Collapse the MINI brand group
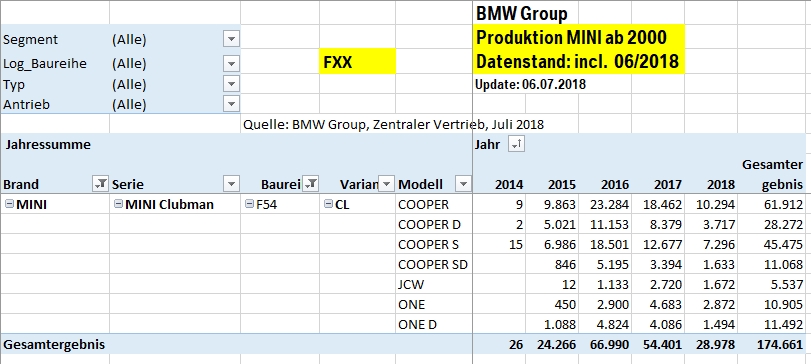 click(9, 204)
